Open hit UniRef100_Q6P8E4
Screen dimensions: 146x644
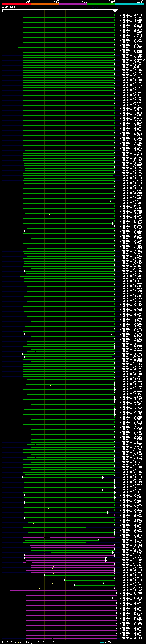tap(131, 638)
